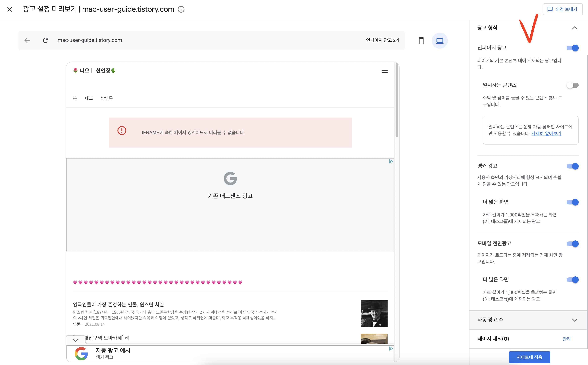Switch to desktop laptop preview

point(440,41)
